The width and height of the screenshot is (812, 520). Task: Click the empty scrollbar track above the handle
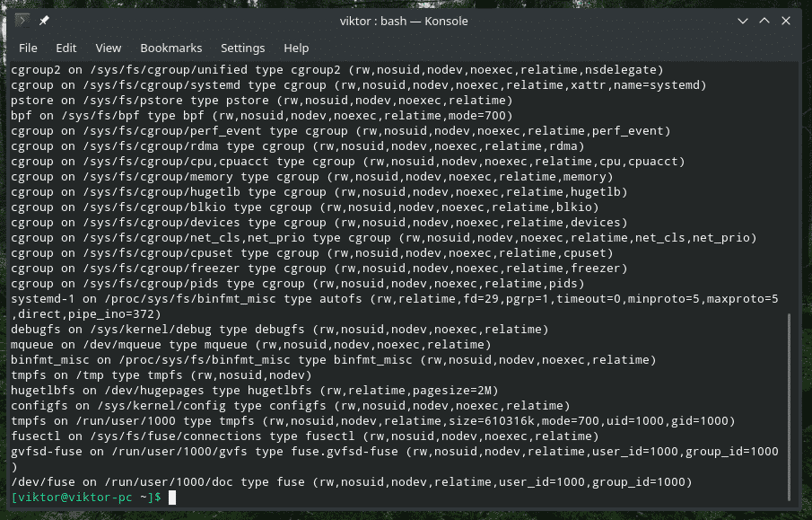[789, 180]
